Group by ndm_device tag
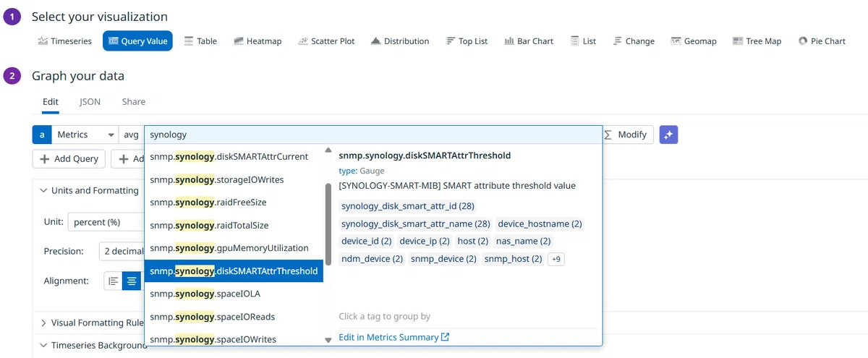The image size is (868, 358). point(372,258)
